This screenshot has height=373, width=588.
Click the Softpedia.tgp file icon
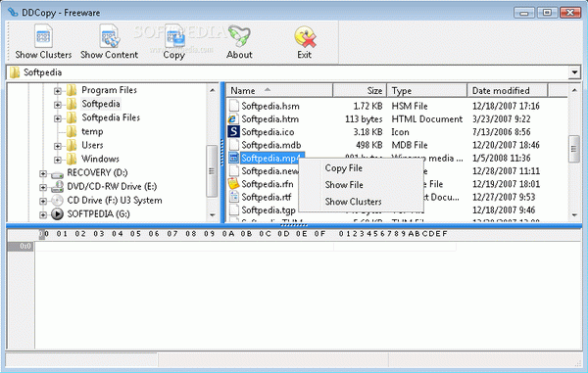point(233,210)
